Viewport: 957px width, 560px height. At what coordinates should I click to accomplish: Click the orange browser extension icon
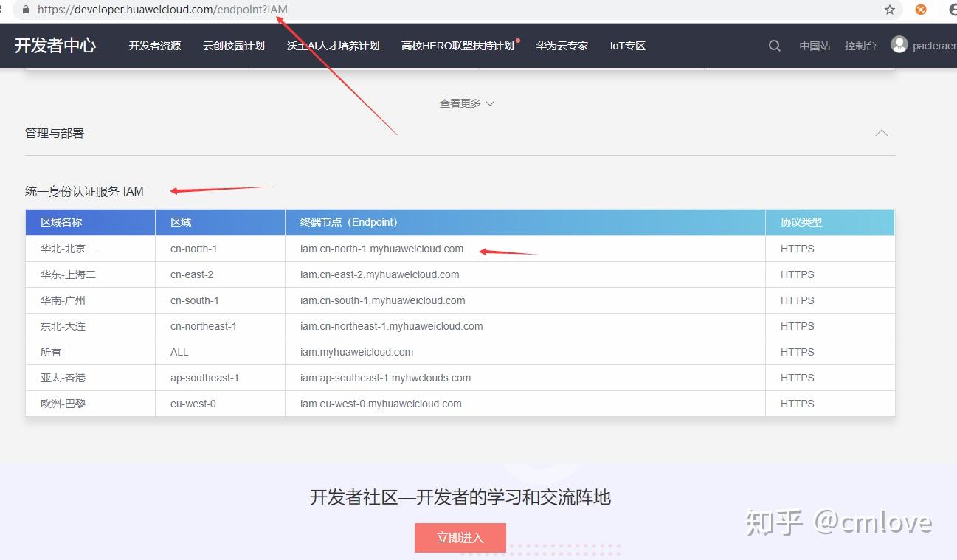click(921, 10)
